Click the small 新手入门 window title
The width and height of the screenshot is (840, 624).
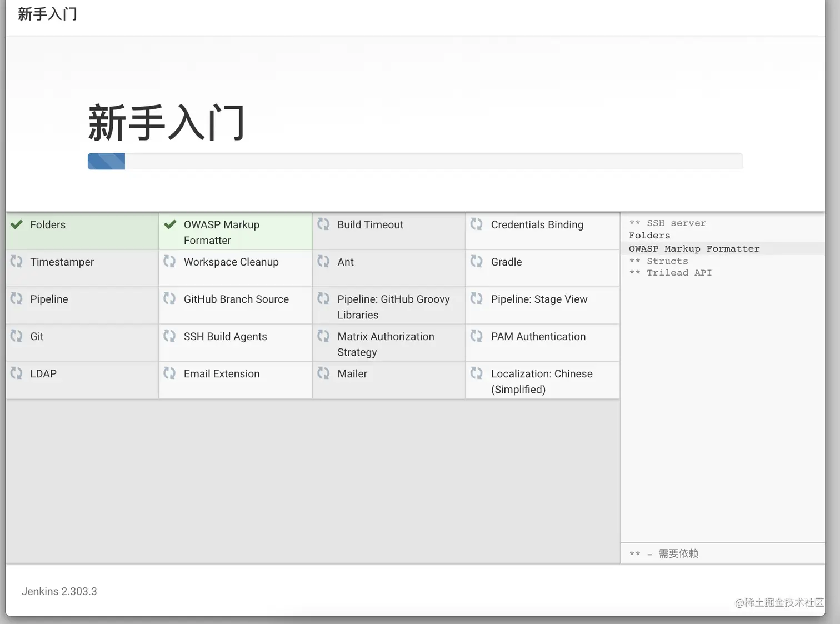click(x=47, y=14)
